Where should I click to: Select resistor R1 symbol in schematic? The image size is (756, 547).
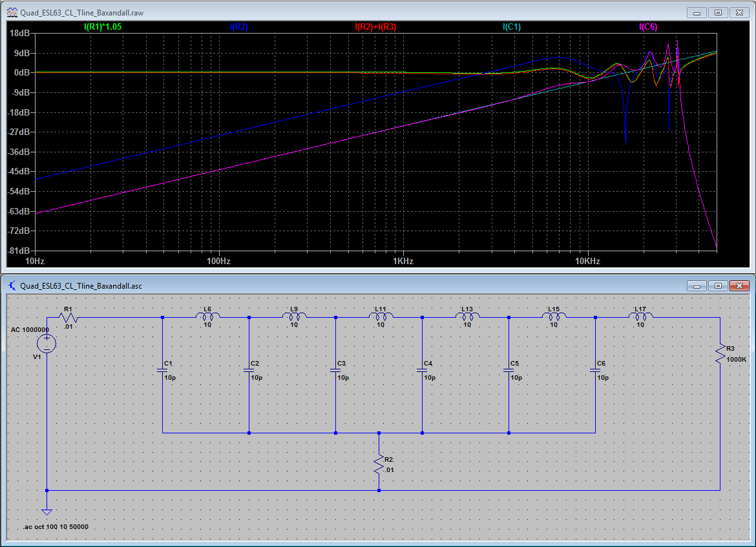68,318
